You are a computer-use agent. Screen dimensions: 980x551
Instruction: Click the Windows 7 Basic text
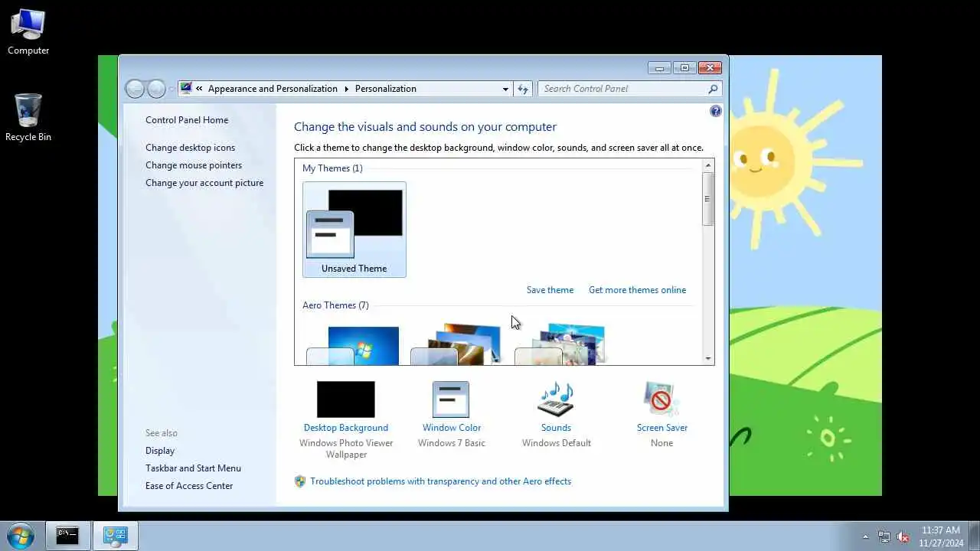451,443
